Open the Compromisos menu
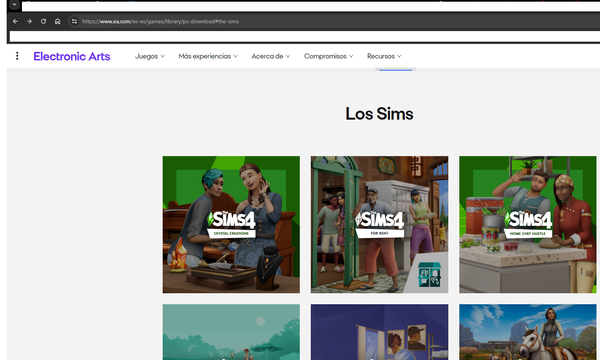Screen dimensions: 600x360 coord(328,56)
